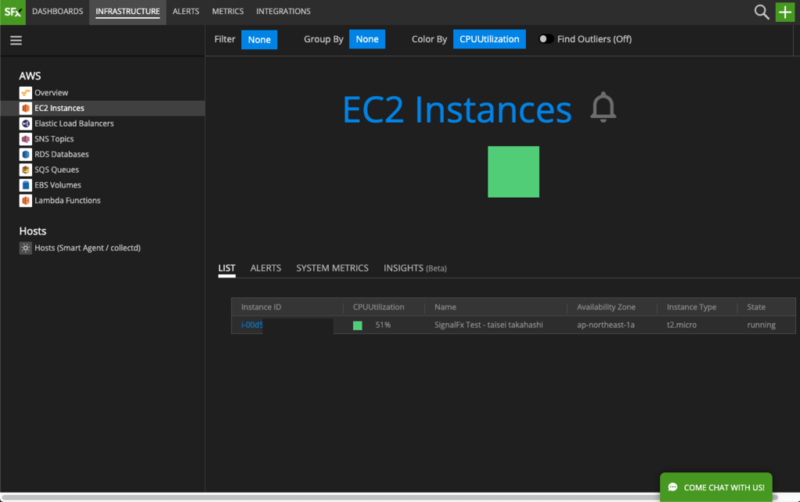Click the Elastic Load Balancers icon
The width and height of the screenshot is (800, 502).
pyautogui.click(x=26, y=123)
